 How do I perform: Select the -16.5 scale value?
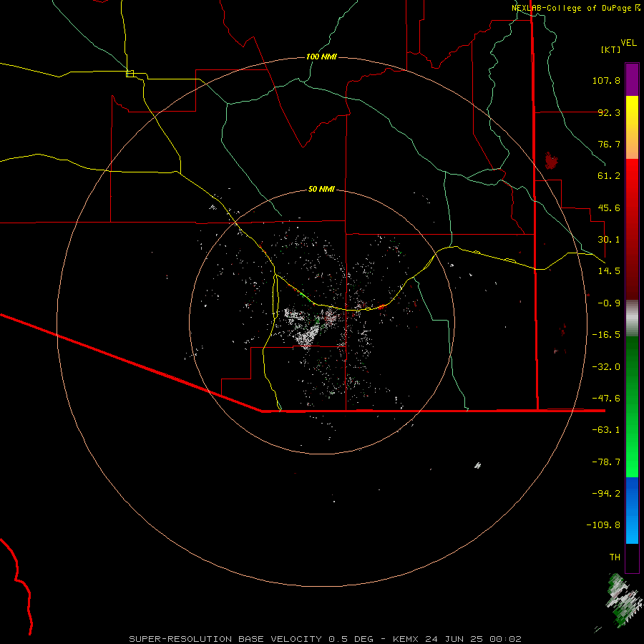[606, 335]
